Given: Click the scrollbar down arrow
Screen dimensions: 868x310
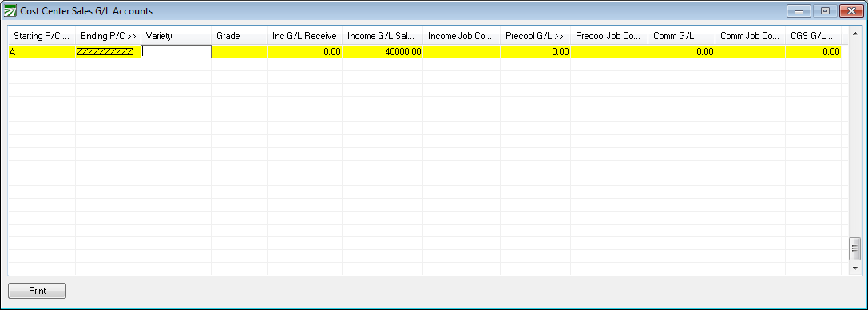Looking at the screenshot, I should point(854,268).
